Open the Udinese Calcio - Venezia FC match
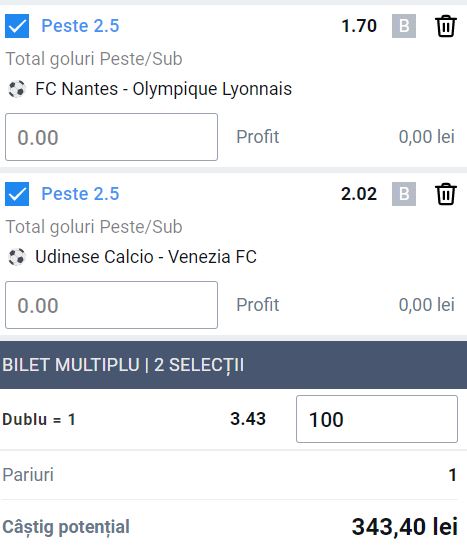The height and width of the screenshot is (550, 467). [x=146, y=257]
